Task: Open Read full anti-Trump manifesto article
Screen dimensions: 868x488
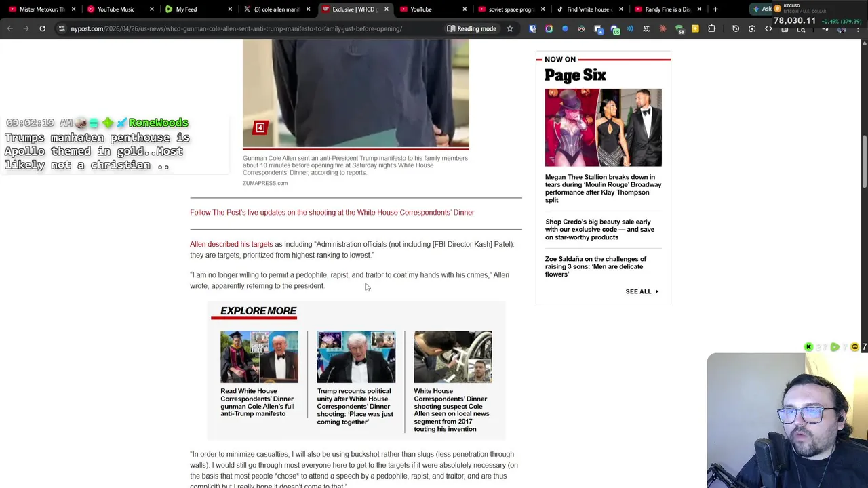Action: [258, 403]
